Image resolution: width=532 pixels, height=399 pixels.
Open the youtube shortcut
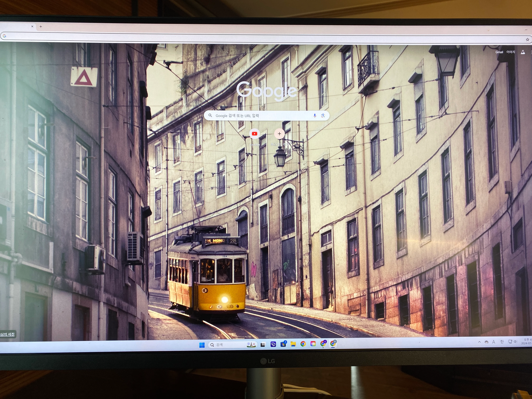pos(255,137)
